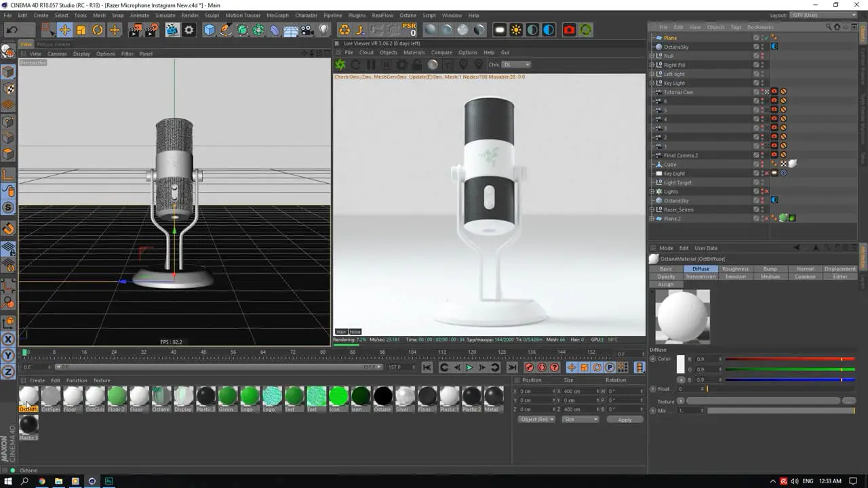868x488 pixels.
Task: Open the Size mode dropdown
Action: (580, 420)
